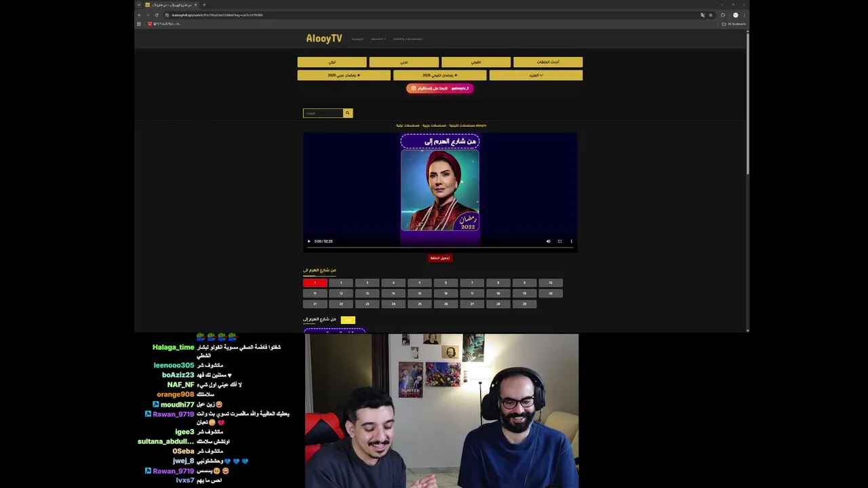Click browser forward arrow
Screen dimensions: 868x488
pyautogui.click(x=148, y=15)
